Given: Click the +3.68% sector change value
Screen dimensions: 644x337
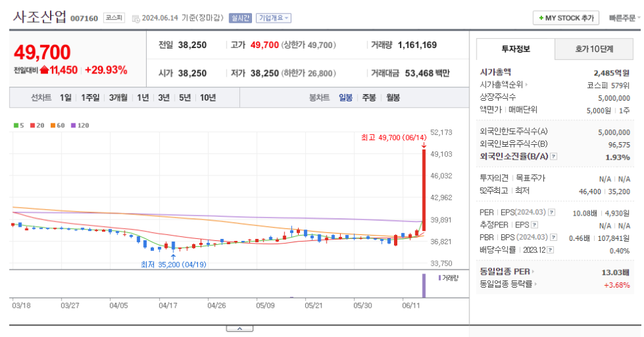Looking at the screenshot, I should click(x=617, y=285).
